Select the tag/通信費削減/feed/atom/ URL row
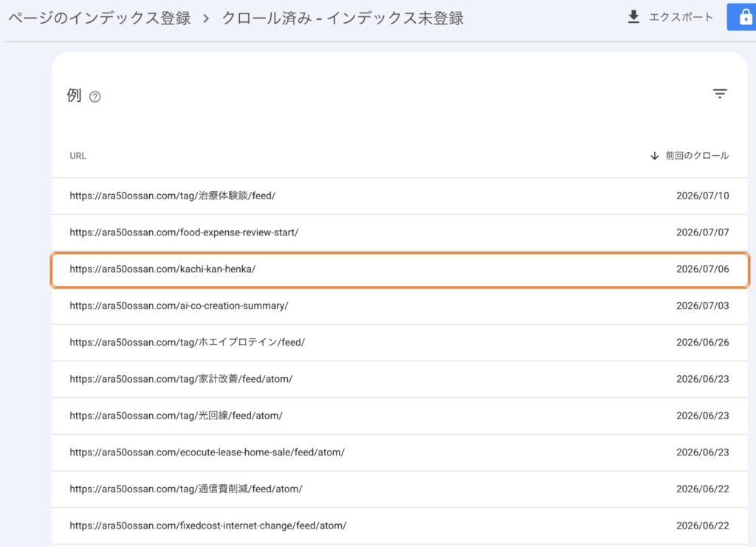This screenshot has width=756, height=547. [x=399, y=489]
